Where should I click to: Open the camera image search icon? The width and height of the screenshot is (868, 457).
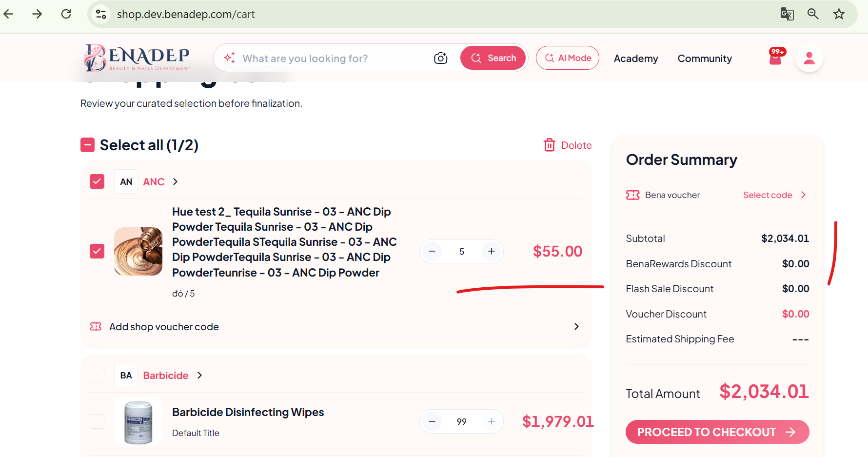coord(440,58)
